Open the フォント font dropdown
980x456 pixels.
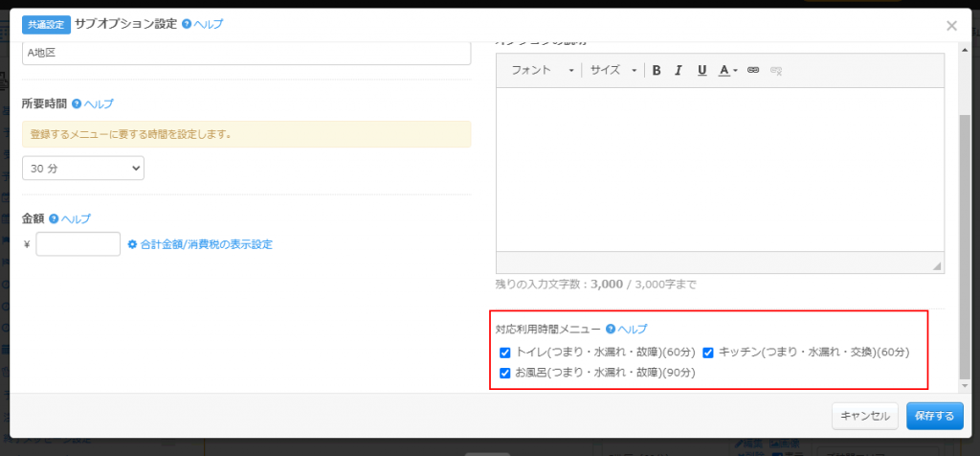[x=543, y=70]
